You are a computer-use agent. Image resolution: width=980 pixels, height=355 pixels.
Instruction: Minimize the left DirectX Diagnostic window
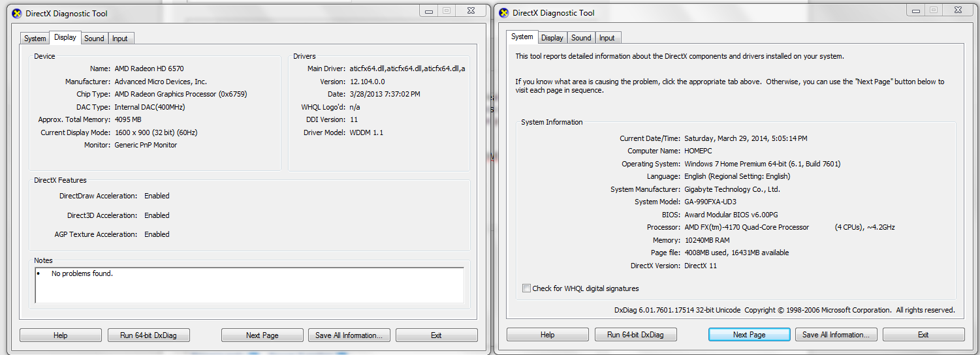tap(428, 10)
